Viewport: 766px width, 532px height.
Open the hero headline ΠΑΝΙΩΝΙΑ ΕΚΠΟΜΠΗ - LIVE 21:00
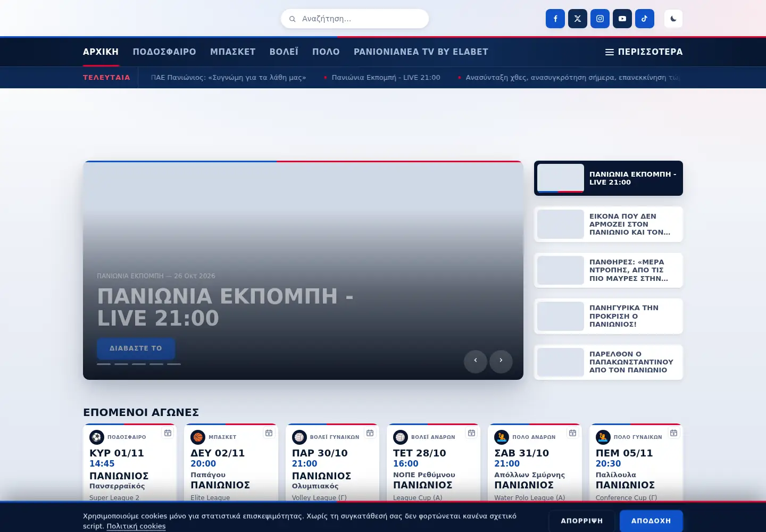click(x=226, y=307)
